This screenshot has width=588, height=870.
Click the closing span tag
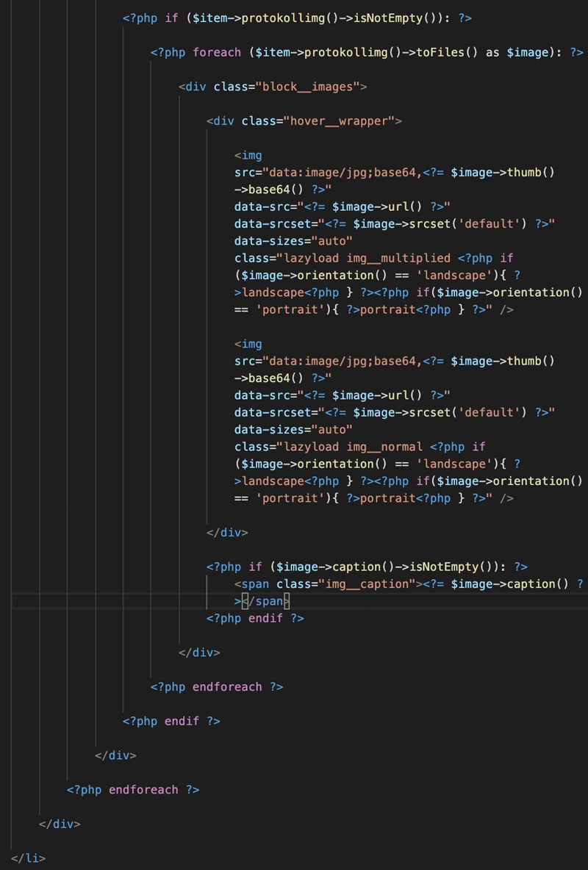(266, 601)
